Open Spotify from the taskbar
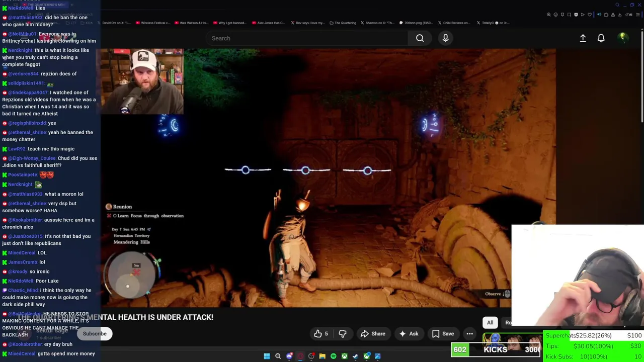The height and width of the screenshot is (362, 644). (333, 356)
